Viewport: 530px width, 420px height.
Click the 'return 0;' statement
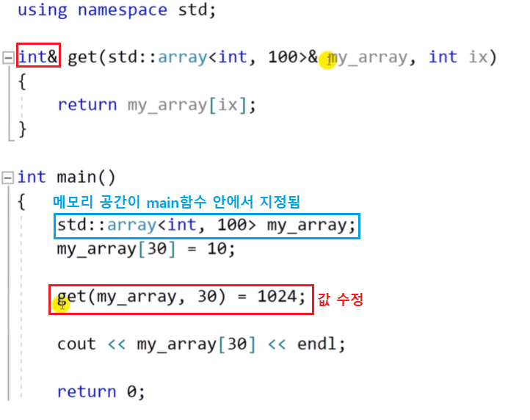[101, 392]
